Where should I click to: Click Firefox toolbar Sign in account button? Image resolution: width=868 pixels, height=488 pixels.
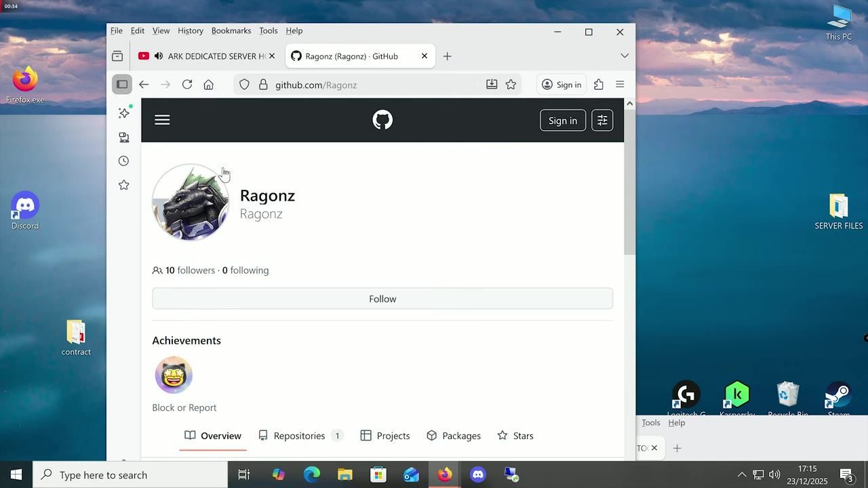(x=561, y=85)
